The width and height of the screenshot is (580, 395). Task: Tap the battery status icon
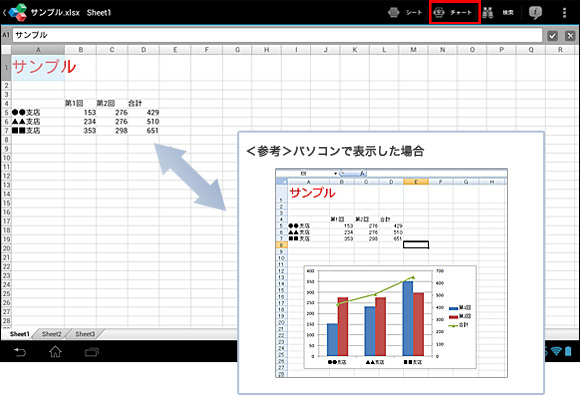(568, 351)
